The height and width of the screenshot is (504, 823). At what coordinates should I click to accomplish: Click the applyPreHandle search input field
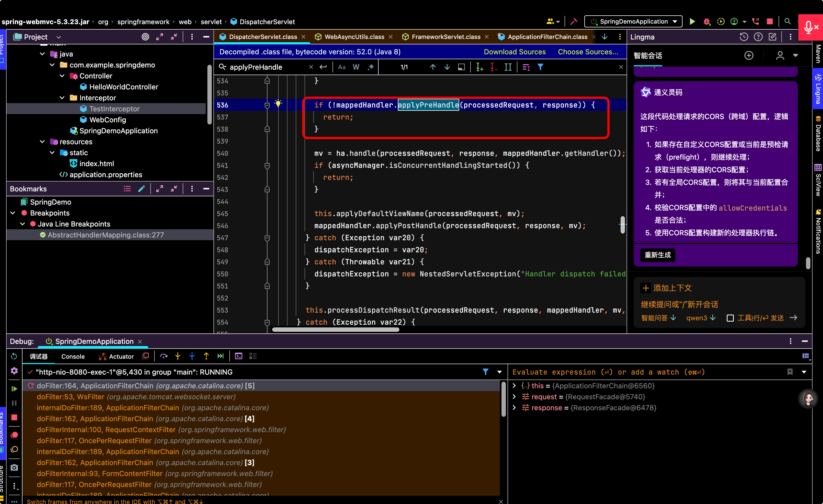coord(267,67)
